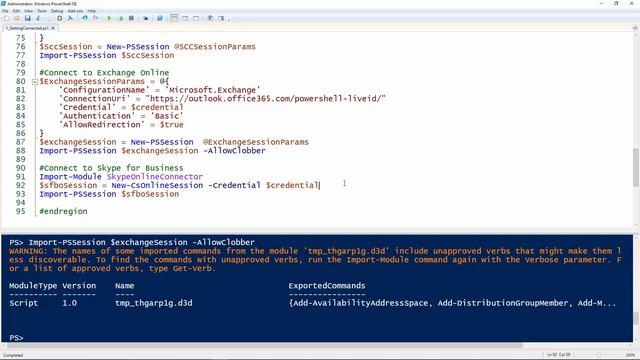Click the Open script folder icon

pos(17,18)
